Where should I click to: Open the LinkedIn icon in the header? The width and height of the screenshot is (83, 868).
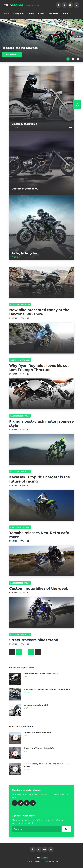point(76,5)
